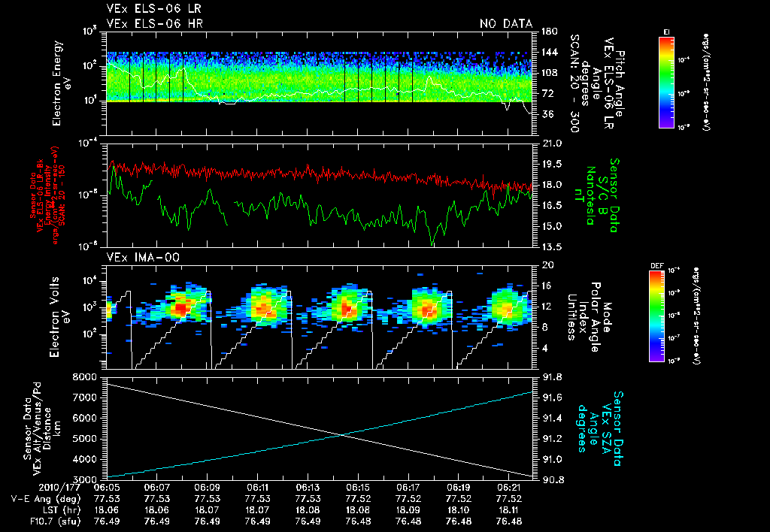Click the 06:13 time tick label
The height and width of the screenshot is (532, 770).
tap(308, 488)
